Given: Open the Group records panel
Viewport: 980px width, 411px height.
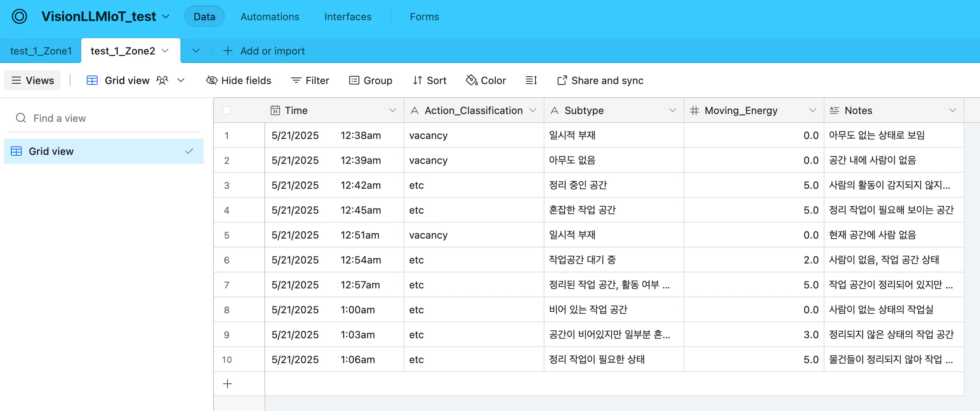Looking at the screenshot, I should pyautogui.click(x=371, y=80).
